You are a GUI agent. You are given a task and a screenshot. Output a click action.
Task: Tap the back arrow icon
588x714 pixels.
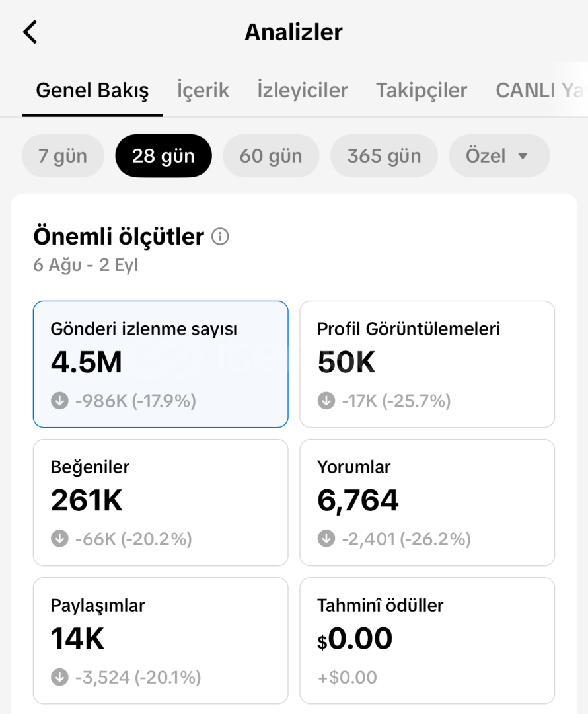pos(30,32)
